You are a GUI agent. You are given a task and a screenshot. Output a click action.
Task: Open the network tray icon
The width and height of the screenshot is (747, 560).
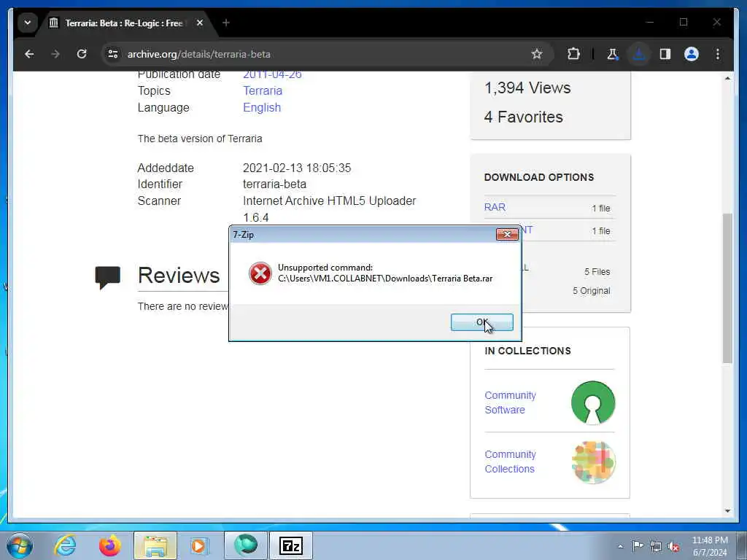coord(656,546)
